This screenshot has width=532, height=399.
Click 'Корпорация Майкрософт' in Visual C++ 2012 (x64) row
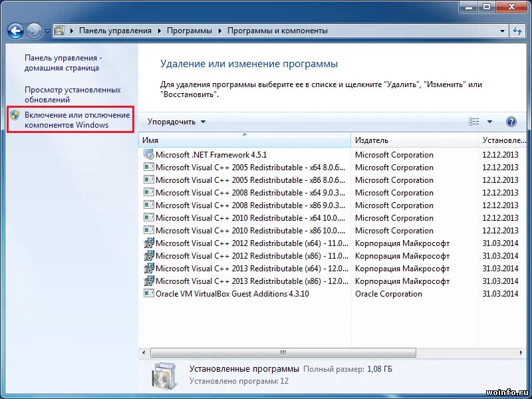[x=402, y=243]
